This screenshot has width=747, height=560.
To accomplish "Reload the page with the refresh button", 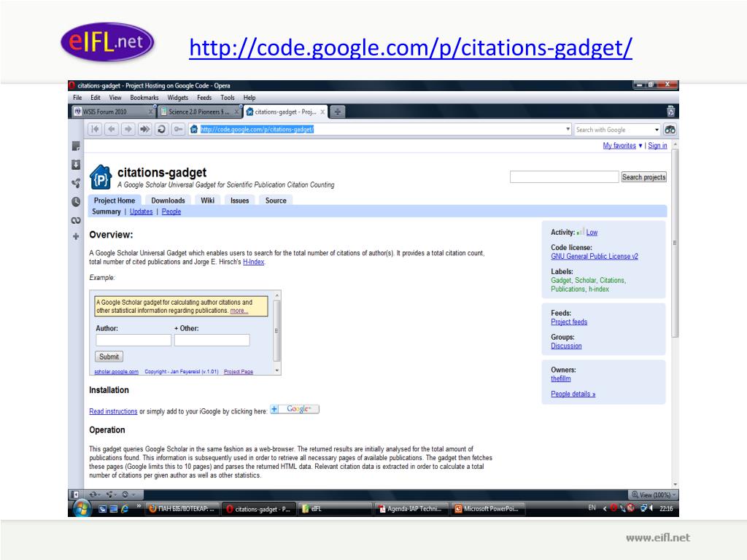I will [161, 129].
